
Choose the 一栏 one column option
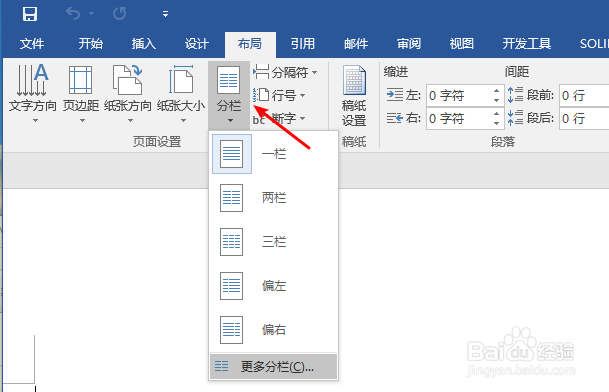[x=273, y=154]
